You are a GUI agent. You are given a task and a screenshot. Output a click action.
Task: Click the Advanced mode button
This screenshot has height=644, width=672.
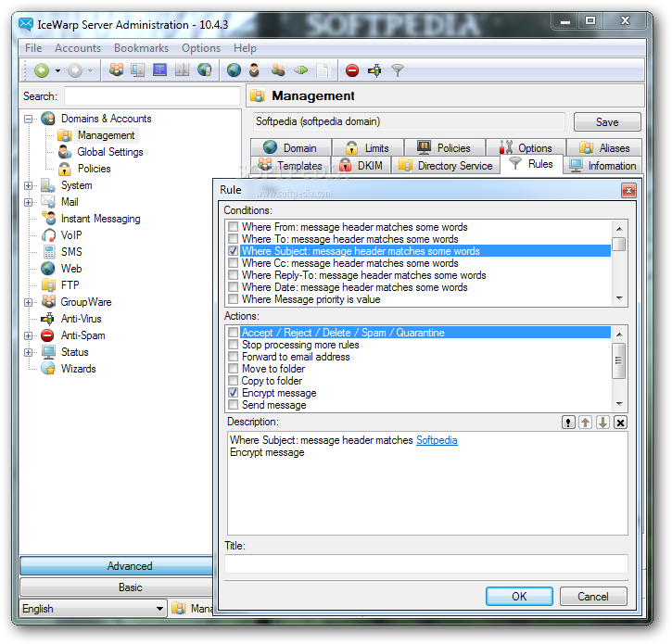tap(116, 566)
